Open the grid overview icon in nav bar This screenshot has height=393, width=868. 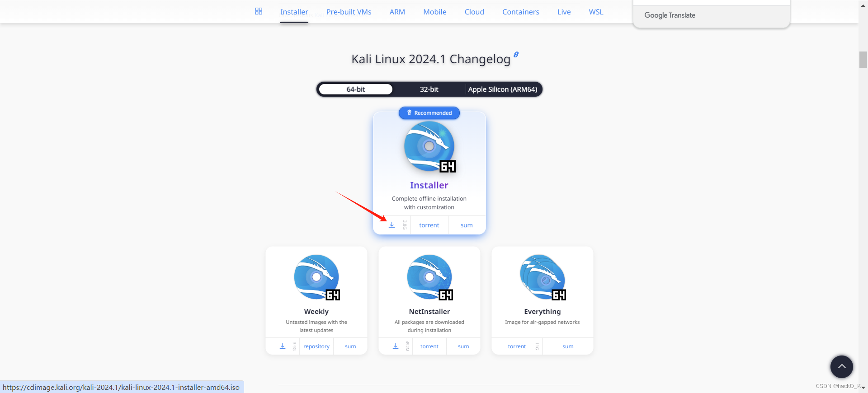pos(259,11)
